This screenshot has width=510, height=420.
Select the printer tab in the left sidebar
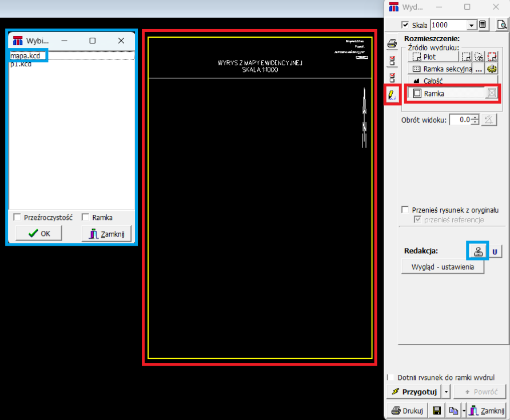click(392, 43)
